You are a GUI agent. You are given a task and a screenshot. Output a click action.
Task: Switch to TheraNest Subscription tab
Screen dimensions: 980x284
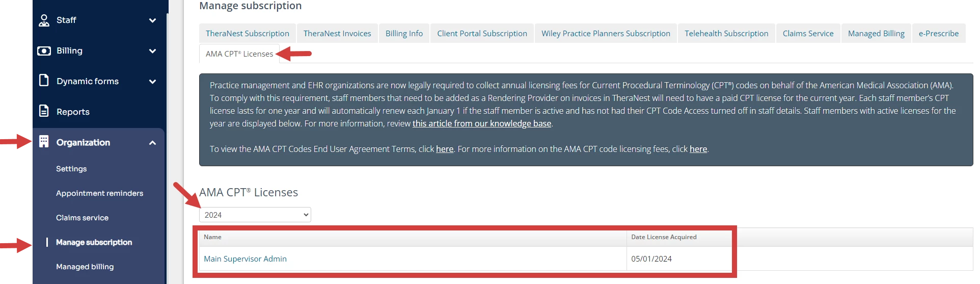248,33
